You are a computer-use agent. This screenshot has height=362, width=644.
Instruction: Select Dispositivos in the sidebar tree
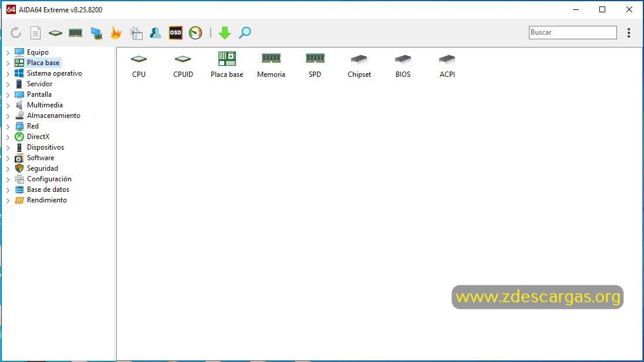coord(45,147)
